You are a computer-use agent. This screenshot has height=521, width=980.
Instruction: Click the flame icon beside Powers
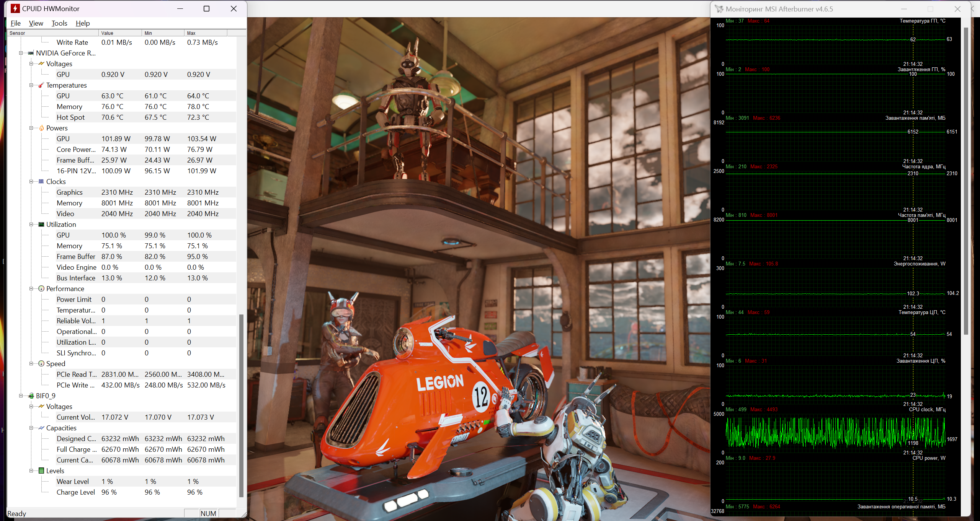click(41, 128)
